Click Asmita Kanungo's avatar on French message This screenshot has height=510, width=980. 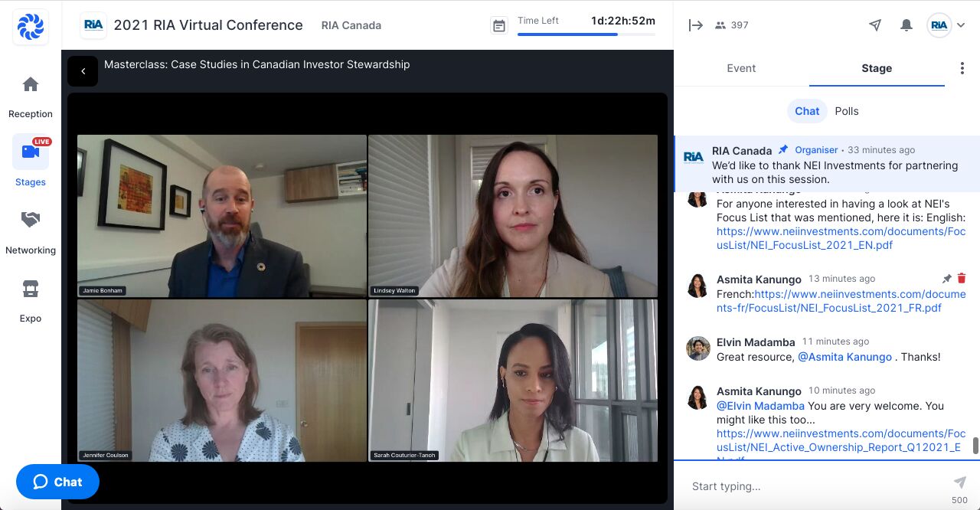click(697, 286)
